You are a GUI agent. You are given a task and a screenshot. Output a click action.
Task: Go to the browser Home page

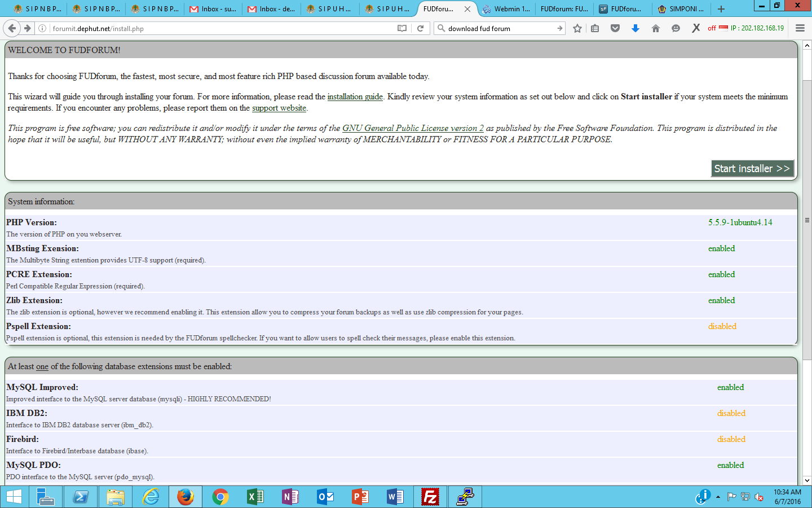(656, 28)
